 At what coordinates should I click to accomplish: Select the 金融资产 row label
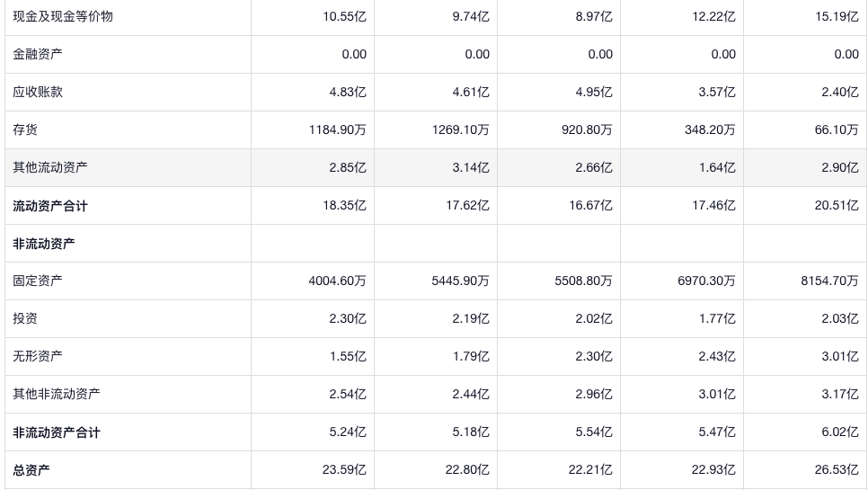38,54
